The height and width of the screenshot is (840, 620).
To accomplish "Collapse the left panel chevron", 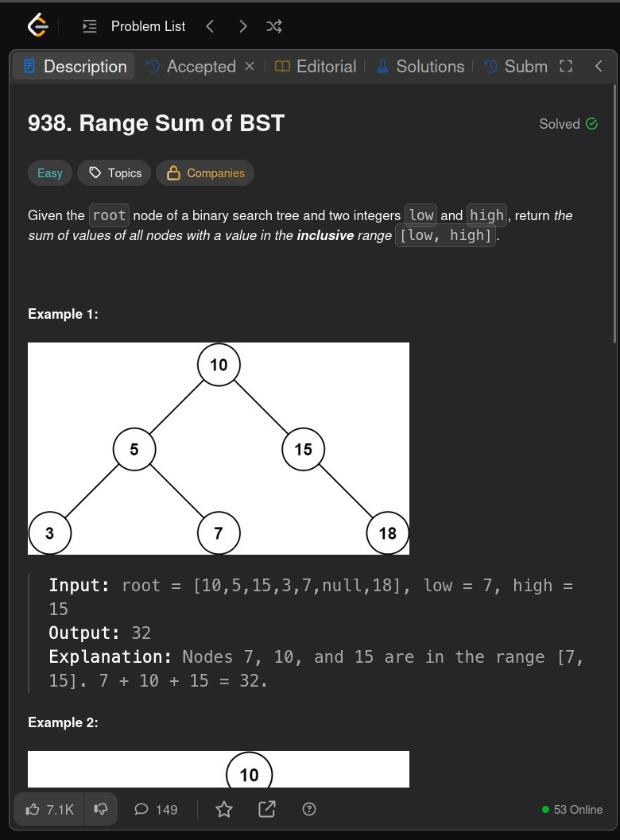I will tap(599, 66).
